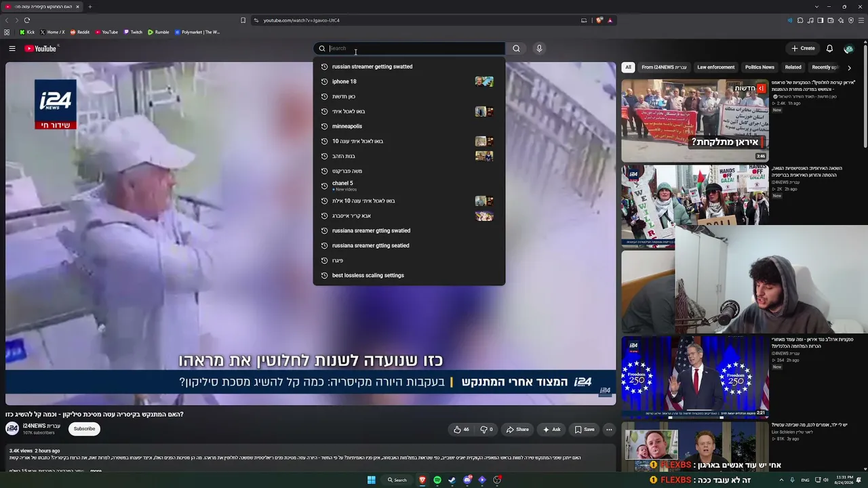Viewport: 868px width, 488px height.
Task: Choose 'כאן חדשות' search suggestion
Action: [409, 96]
